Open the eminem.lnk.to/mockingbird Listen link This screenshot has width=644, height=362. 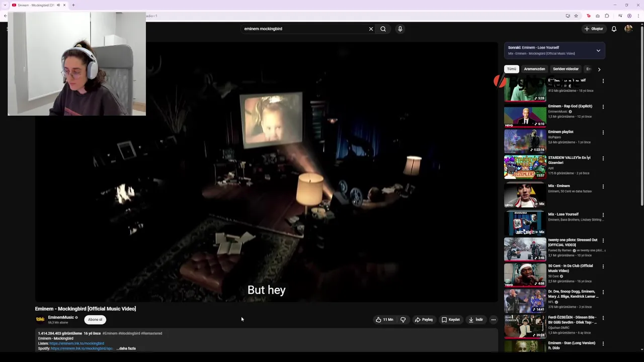[76, 343]
